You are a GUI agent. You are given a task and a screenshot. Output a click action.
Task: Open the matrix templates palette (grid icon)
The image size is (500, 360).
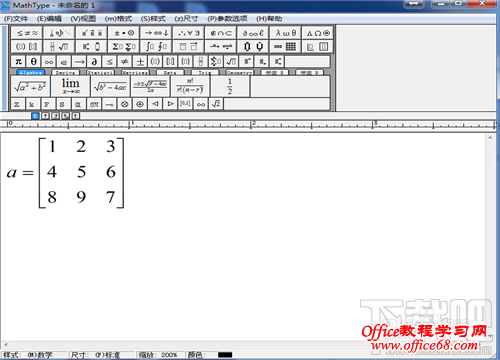[286, 46]
